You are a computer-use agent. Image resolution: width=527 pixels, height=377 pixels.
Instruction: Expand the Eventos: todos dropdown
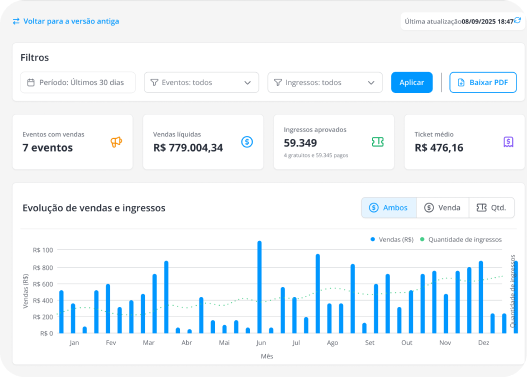coord(201,82)
